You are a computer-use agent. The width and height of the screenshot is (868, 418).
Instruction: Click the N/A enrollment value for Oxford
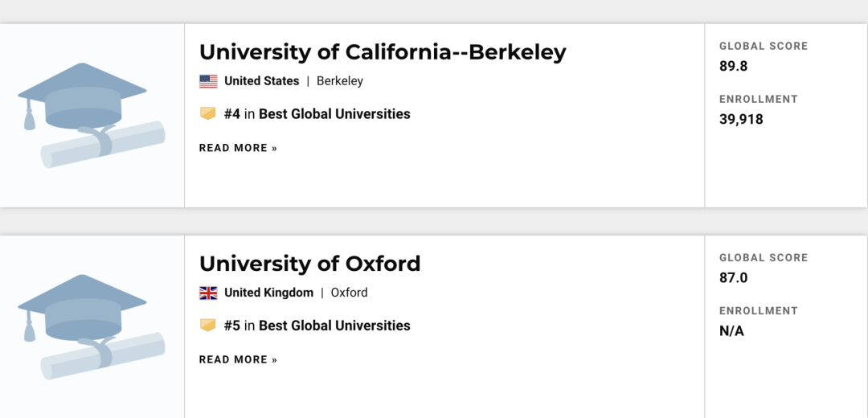click(731, 330)
